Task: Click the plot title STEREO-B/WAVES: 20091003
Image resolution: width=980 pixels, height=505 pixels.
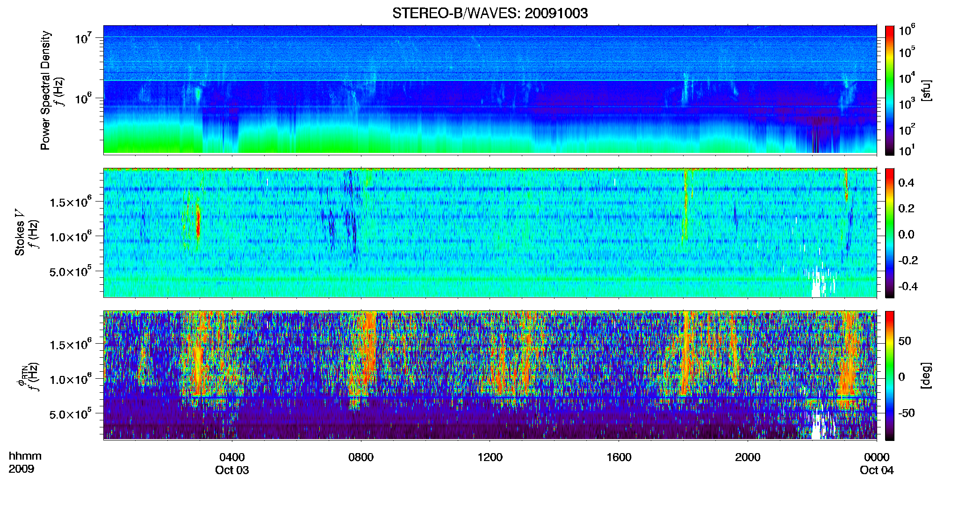Action: pyautogui.click(x=490, y=13)
